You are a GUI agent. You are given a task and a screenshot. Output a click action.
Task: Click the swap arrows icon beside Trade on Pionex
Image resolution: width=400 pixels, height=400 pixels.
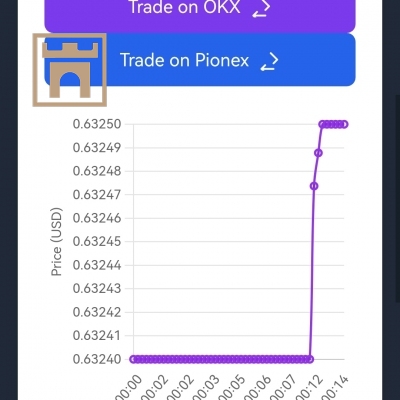pos(269,61)
